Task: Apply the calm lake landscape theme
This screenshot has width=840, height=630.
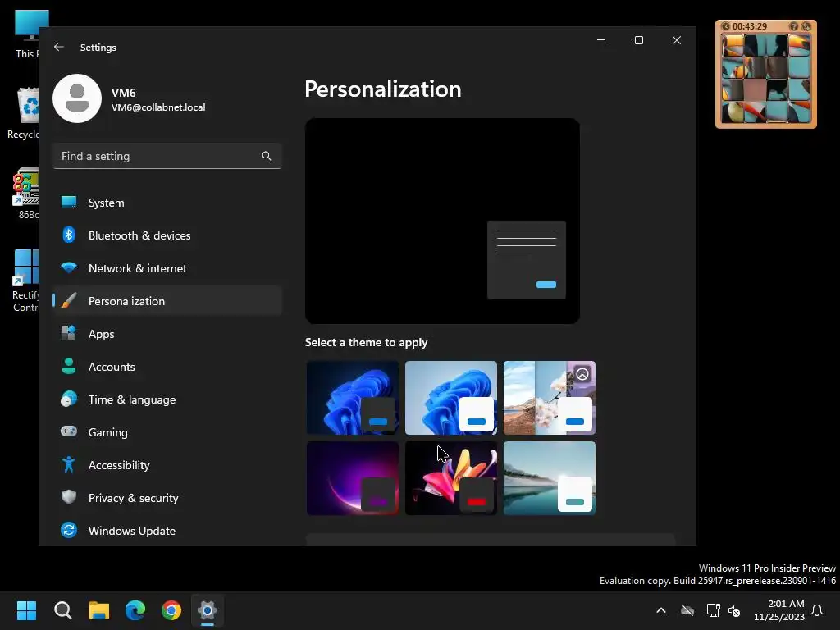Action: coord(550,478)
